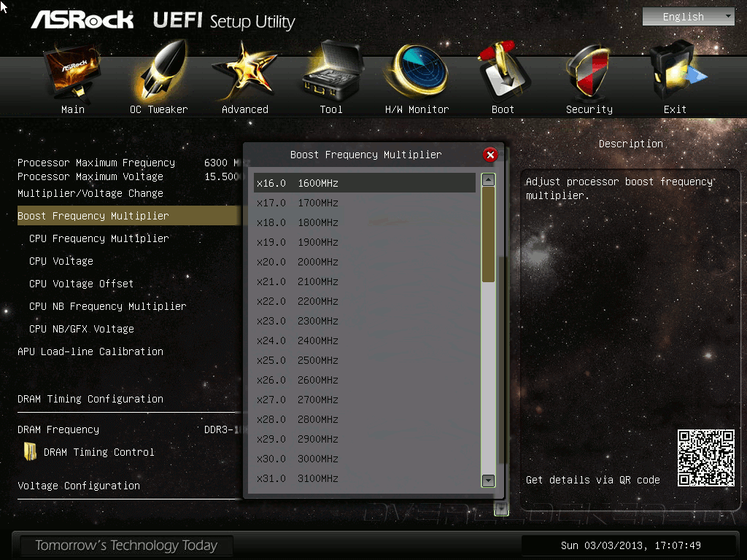Switch to the H/W Monitor tab label

(x=417, y=109)
